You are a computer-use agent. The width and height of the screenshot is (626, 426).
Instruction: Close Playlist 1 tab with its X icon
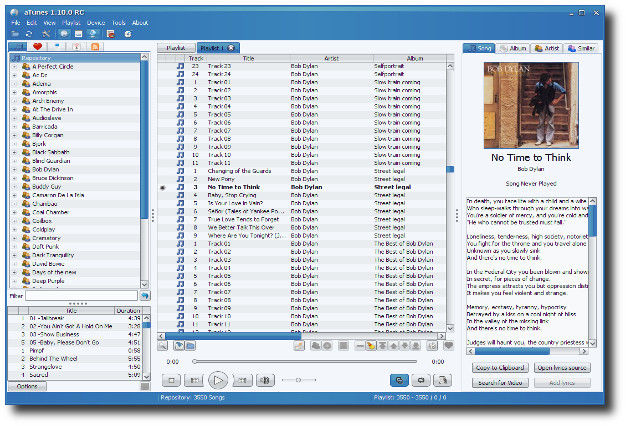point(231,48)
